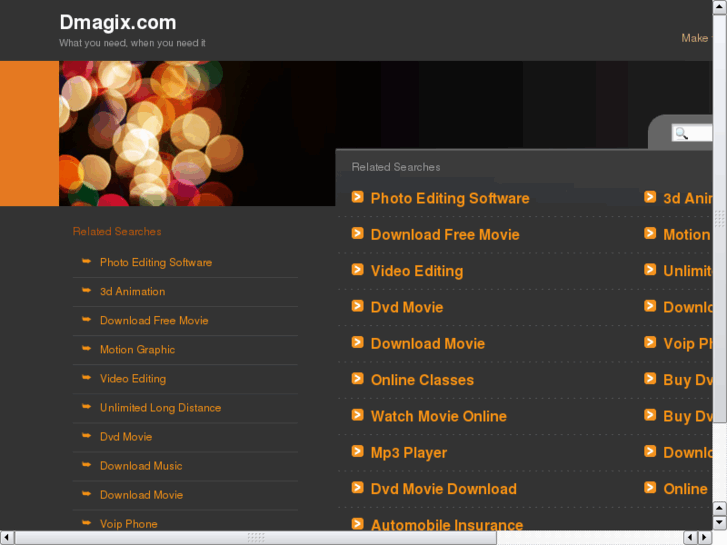The height and width of the screenshot is (545, 727).
Task: Click horizontal scrollbar right arrow at far right
Action: [x=705, y=538]
